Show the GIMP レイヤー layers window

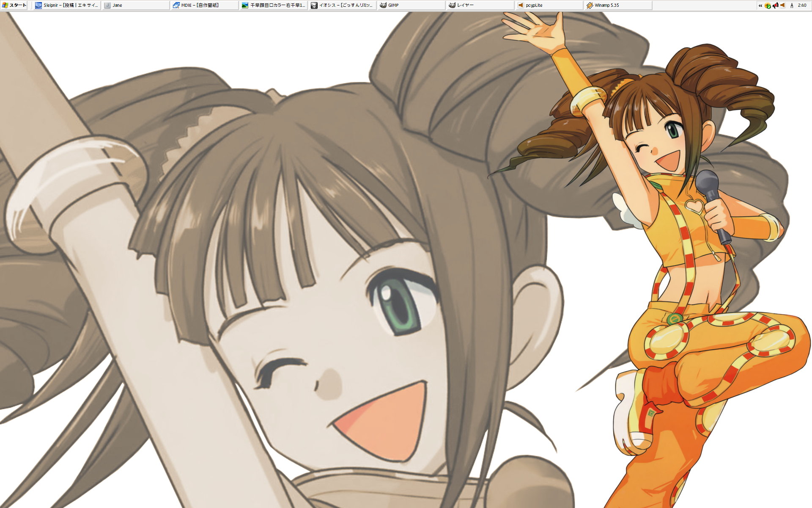pos(480,5)
